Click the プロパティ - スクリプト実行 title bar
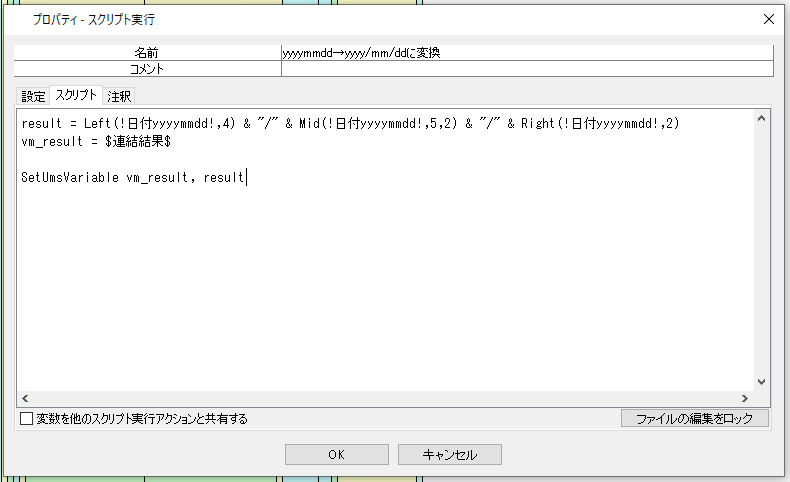The height and width of the screenshot is (482, 790). click(300, 19)
